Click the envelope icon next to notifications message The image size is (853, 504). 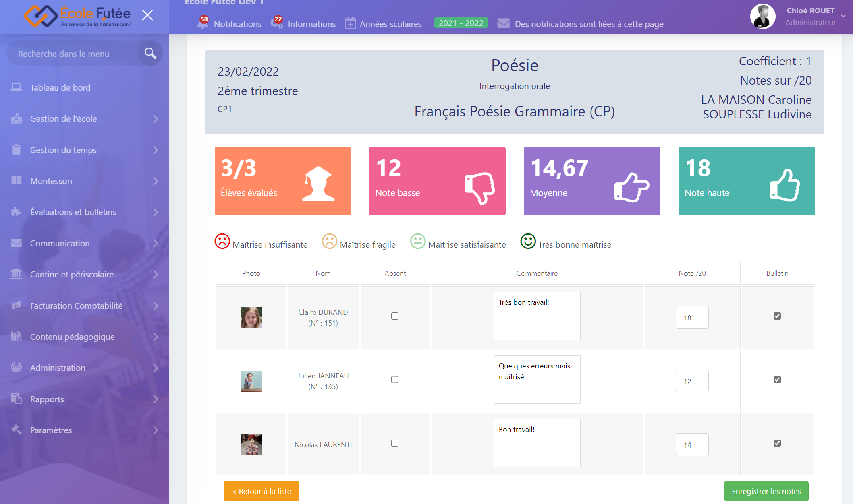pos(503,23)
